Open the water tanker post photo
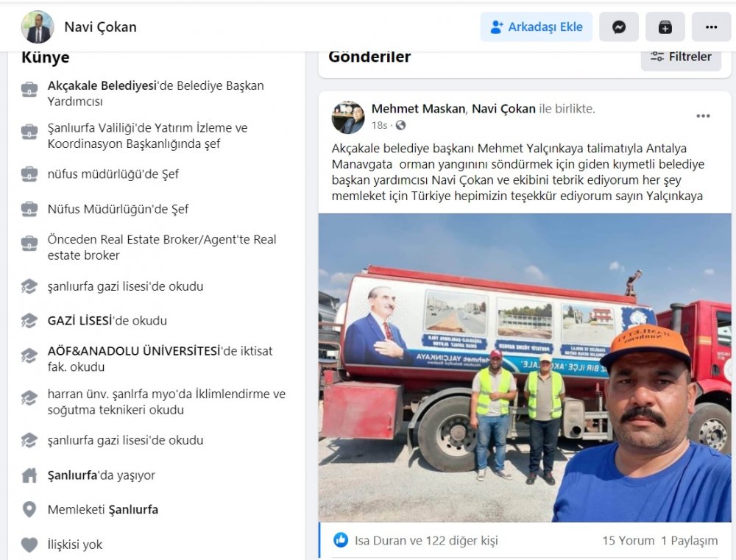This screenshot has height=560, width=736. [525, 367]
